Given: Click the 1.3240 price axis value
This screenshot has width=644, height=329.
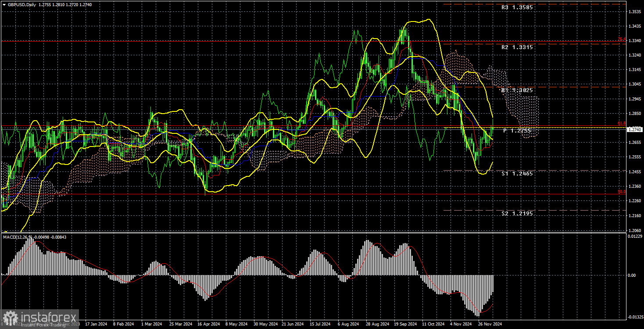Looking at the screenshot, I should click(634, 55).
